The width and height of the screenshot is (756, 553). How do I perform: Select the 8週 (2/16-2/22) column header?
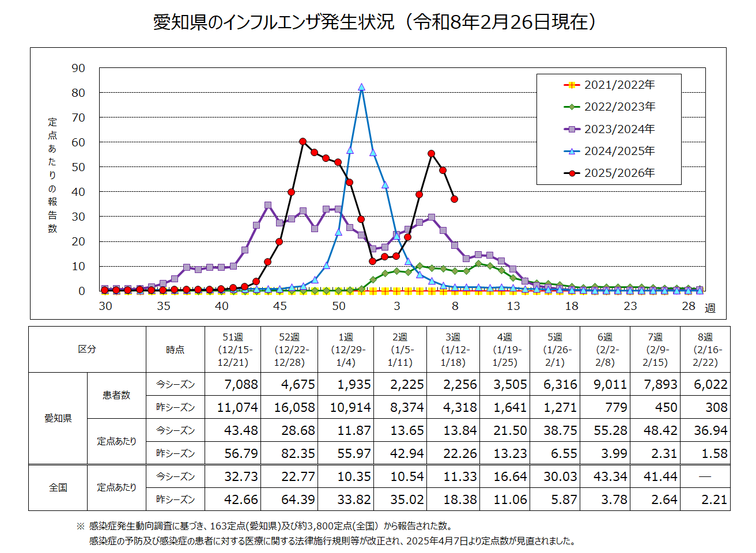[x=705, y=350]
